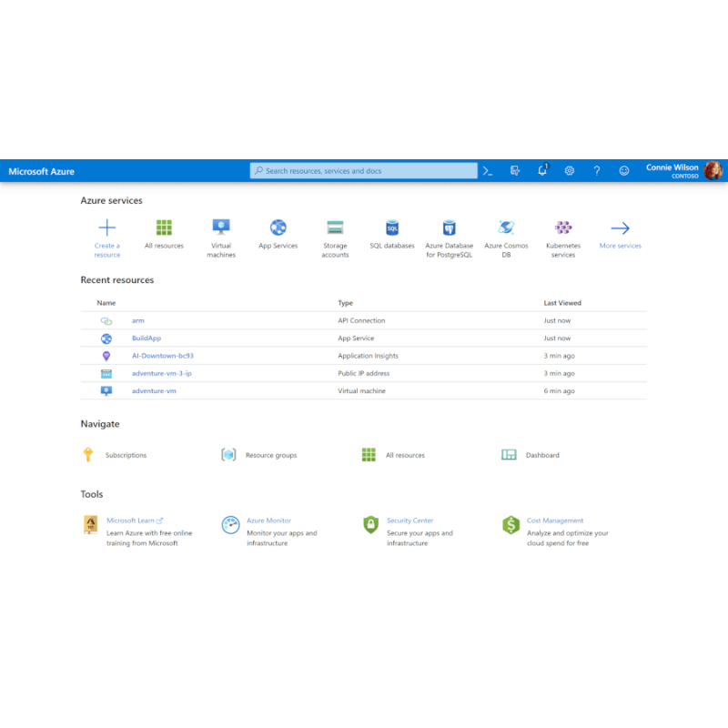Click the Public IP address type cell

pyautogui.click(x=363, y=373)
